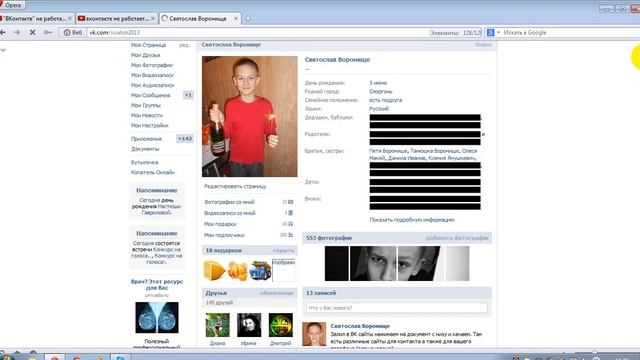Viewport: 640px width, 360px height.
Task: Open Мои Аудиозаписи in the sidebar
Action: (152, 85)
